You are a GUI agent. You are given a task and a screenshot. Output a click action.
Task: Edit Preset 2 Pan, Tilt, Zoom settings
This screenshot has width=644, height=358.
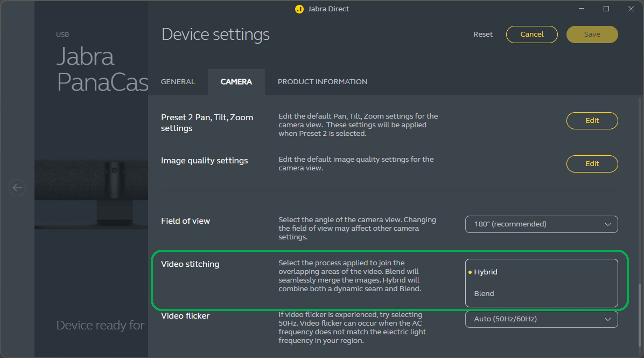592,121
